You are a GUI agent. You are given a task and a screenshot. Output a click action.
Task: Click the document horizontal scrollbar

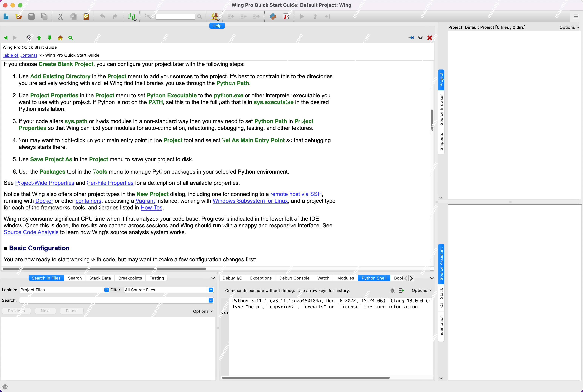[104, 269]
